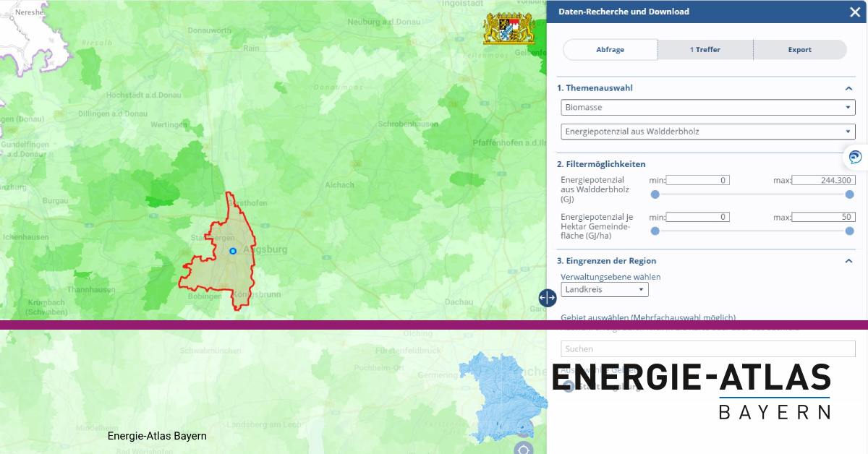Click the Energie-Atlas Bayern caption text

157,436
